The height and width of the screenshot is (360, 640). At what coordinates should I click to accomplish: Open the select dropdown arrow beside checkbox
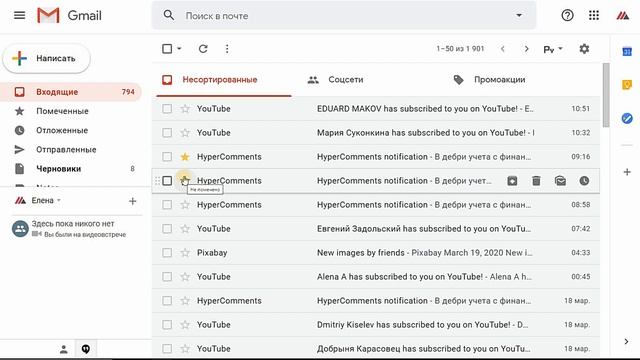(179, 49)
